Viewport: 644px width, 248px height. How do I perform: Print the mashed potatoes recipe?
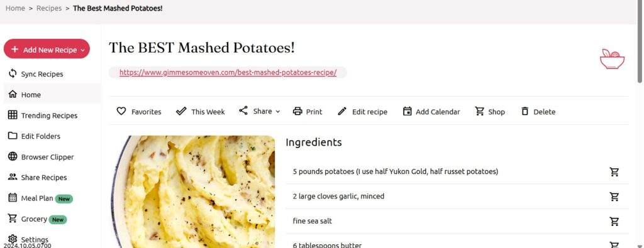(x=307, y=112)
